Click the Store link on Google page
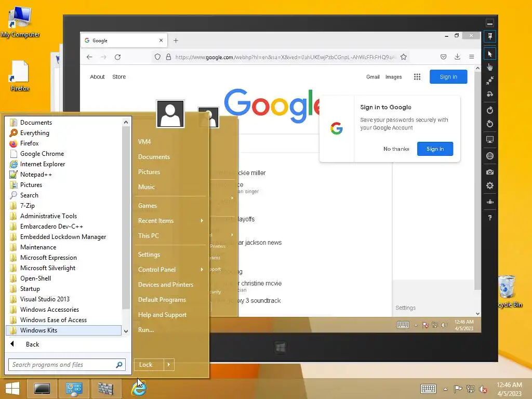Screen dimensions: 532x399 click(x=119, y=77)
